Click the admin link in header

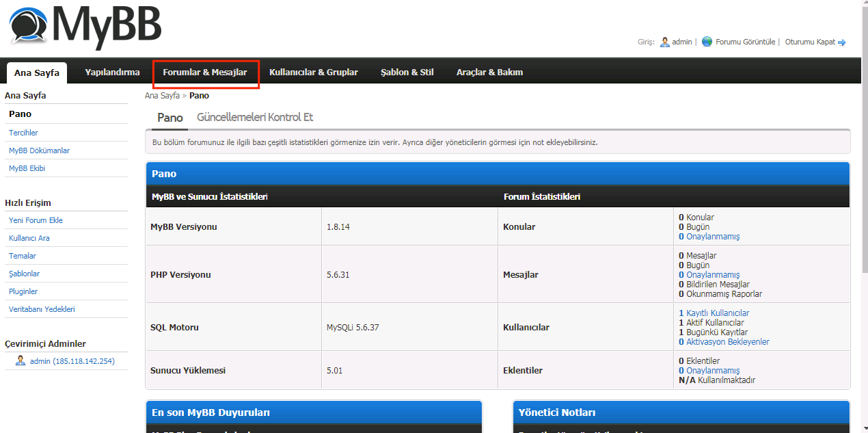[682, 42]
